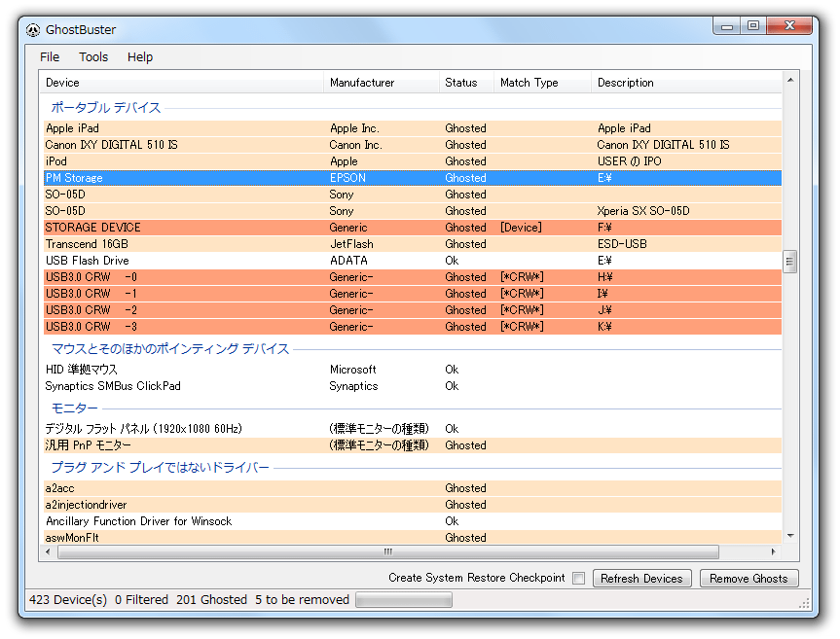Click the horizontal scrollbar right arrow
Viewport: 840px width, 639px height.
click(774, 551)
